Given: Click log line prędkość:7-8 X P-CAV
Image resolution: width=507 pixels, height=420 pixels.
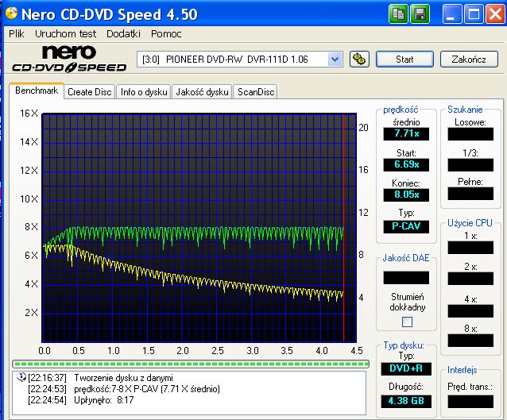Looking at the screenshot, I should point(147,389).
